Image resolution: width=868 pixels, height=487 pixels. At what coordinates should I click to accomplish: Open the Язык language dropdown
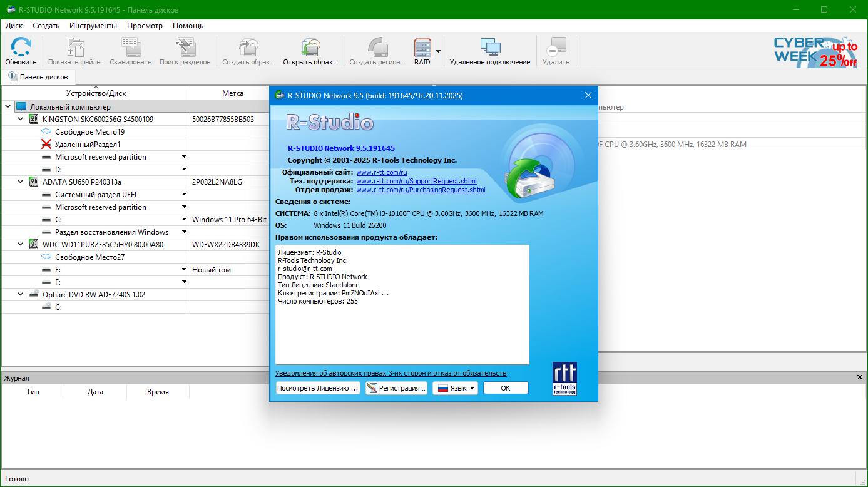(455, 388)
